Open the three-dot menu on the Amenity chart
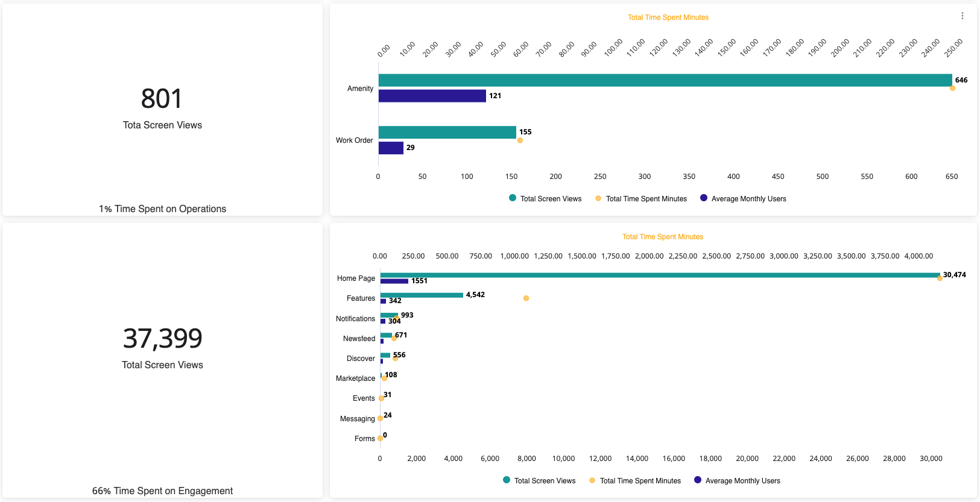This screenshot has width=980, height=502. 962,16
